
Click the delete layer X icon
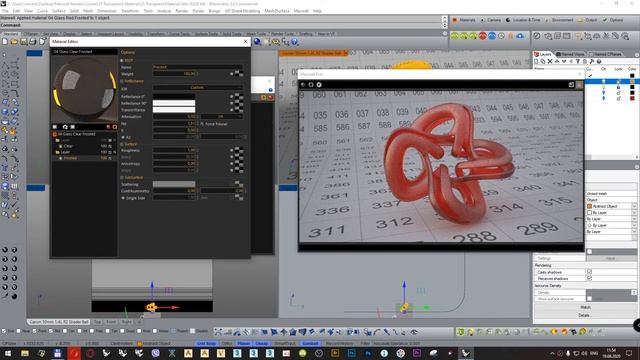(550, 61)
